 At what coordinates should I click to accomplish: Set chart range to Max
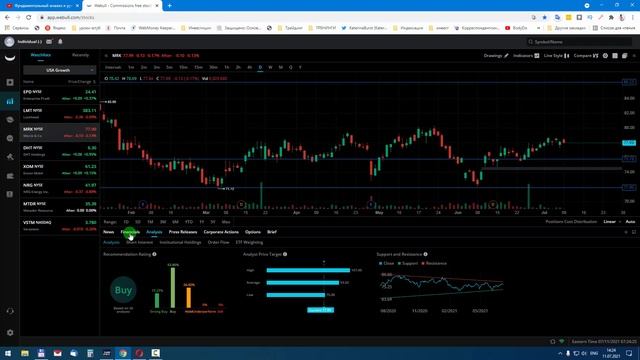(226, 222)
